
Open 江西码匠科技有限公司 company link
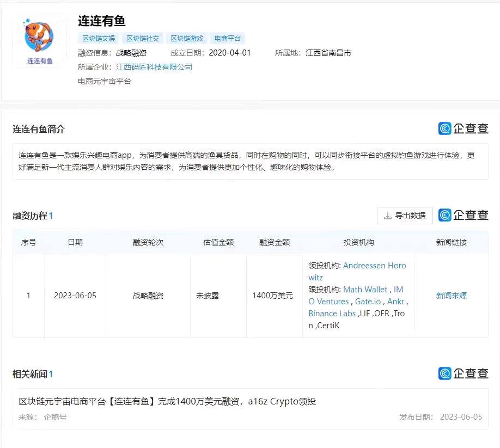[154, 67]
